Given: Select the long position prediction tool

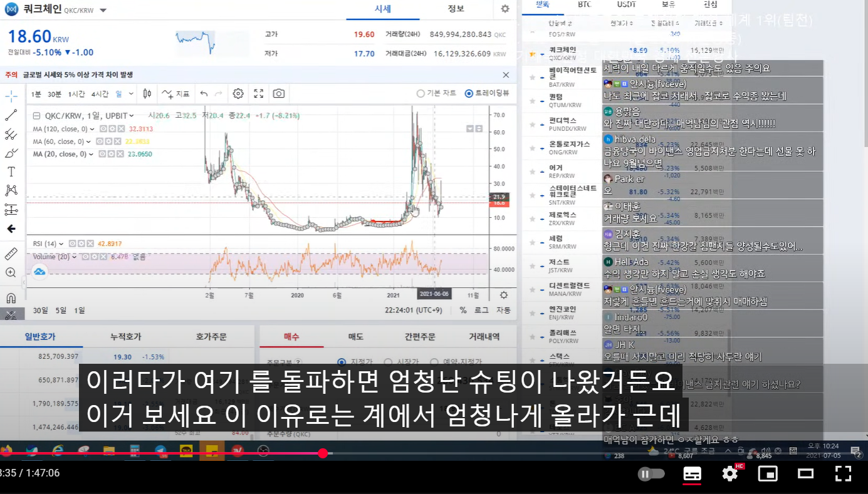Looking at the screenshot, I should (x=11, y=210).
